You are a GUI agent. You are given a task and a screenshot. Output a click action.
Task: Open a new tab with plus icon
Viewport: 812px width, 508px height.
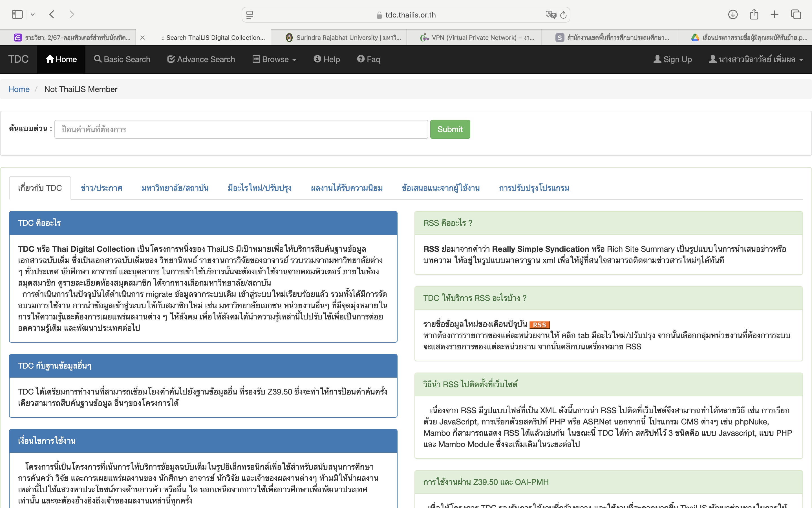775,14
